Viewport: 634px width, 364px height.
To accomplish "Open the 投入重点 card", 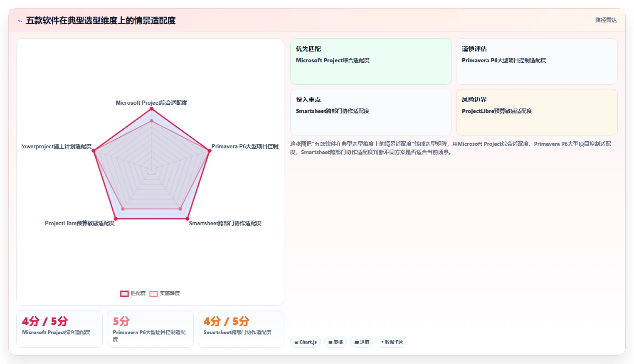I will pos(371,112).
